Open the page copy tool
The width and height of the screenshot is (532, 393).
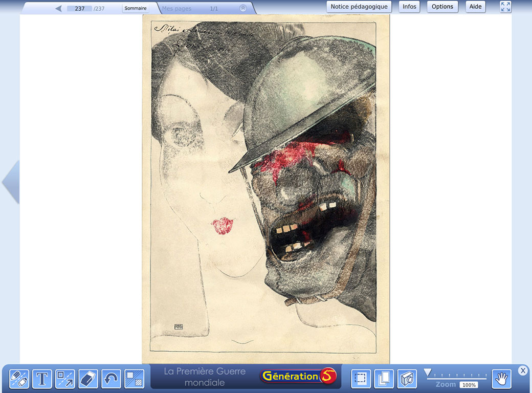[384, 379]
